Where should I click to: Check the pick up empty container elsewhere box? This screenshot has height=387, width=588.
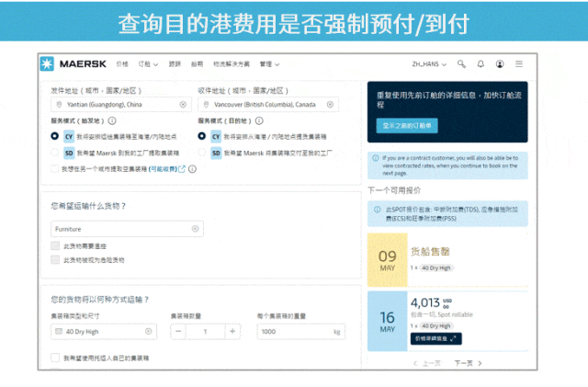pyautogui.click(x=55, y=168)
